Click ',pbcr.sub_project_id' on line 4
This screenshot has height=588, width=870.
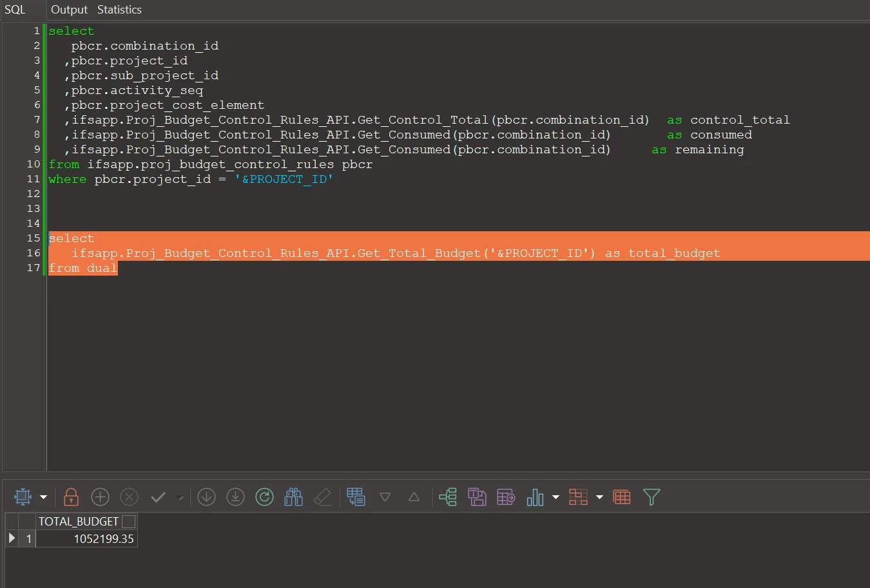[142, 75]
